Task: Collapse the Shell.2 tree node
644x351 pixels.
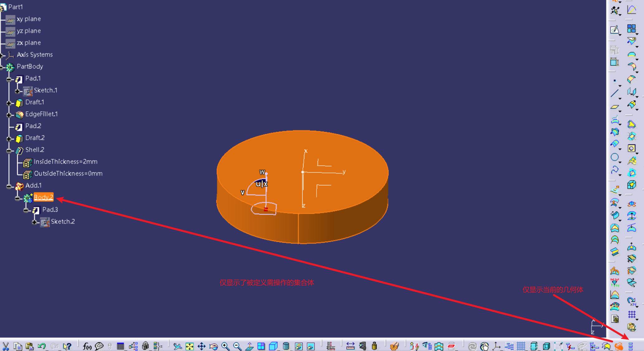Action: point(9,151)
